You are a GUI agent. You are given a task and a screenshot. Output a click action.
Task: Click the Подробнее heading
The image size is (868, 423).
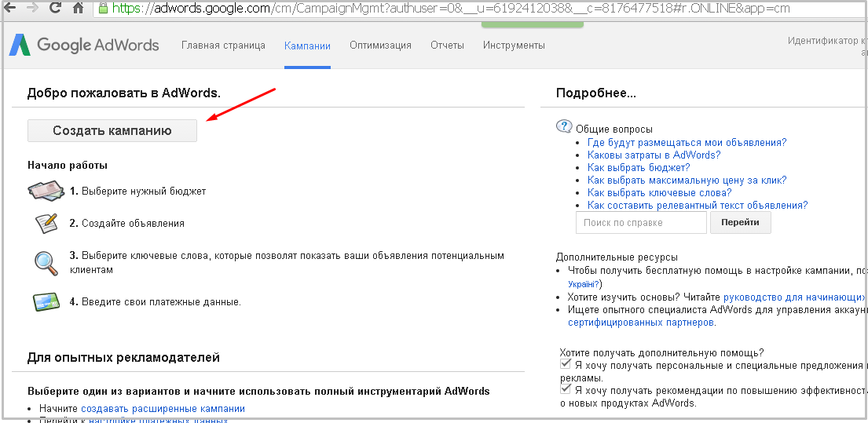[595, 93]
